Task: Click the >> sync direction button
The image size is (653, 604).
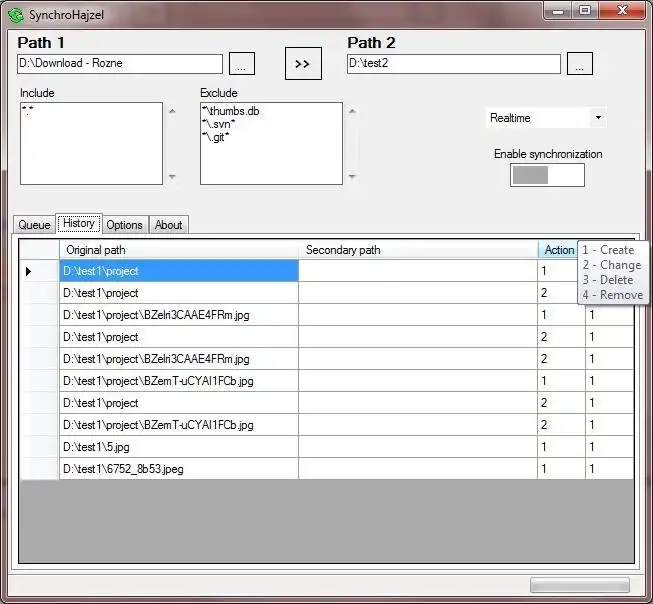Action: pos(303,63)
